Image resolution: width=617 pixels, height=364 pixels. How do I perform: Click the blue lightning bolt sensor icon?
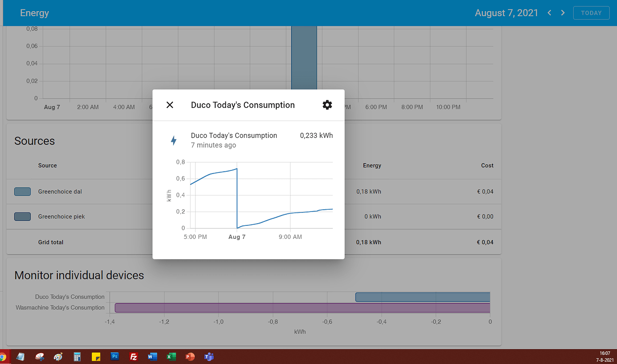pyautogui.click(x=173, y=140)
